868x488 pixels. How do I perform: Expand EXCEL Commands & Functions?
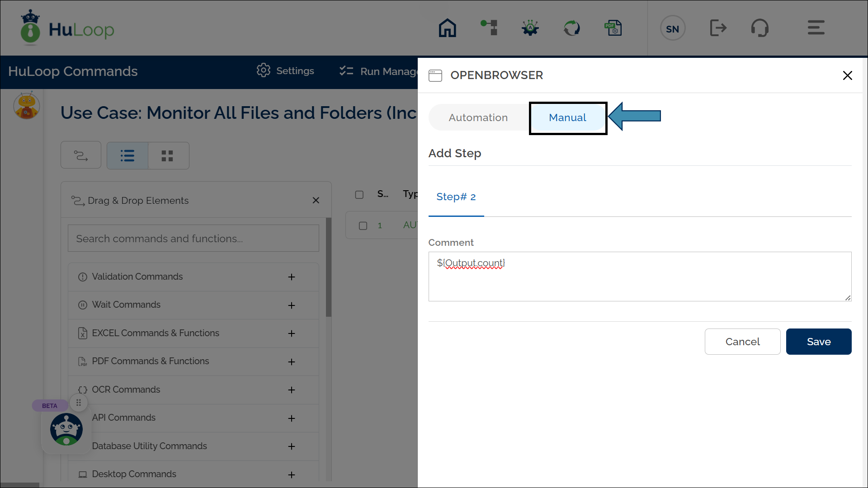pos(292,333)
